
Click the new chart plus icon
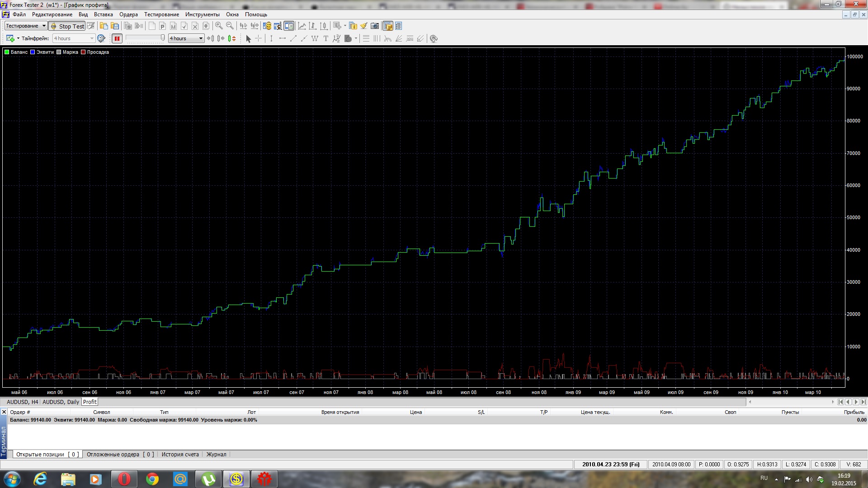pos(10,38)
